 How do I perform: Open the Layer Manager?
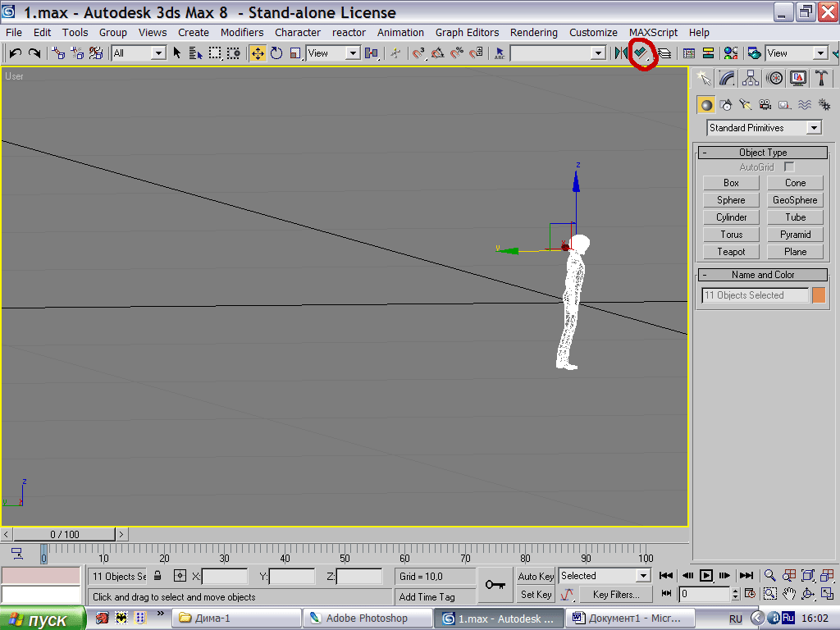click(664, 53)
